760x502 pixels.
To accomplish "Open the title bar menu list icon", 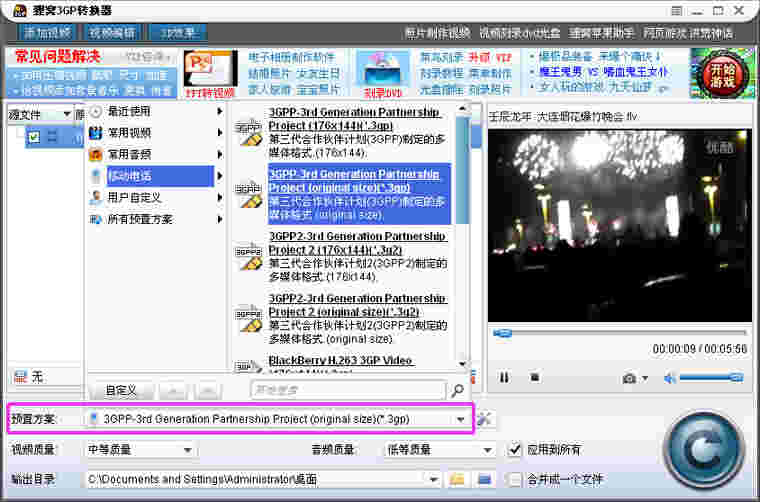I will click(677, 10).
